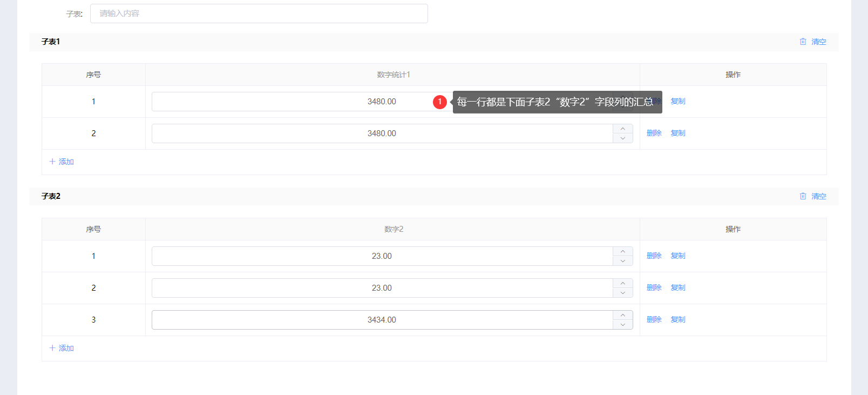Click the 数字2 column header
Image resolution: width=868 pixels, height=395 pixels.
[394, 229]
